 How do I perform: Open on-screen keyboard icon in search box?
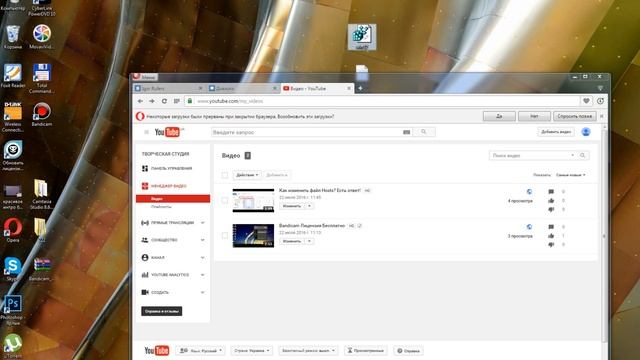tap(407, 132)
